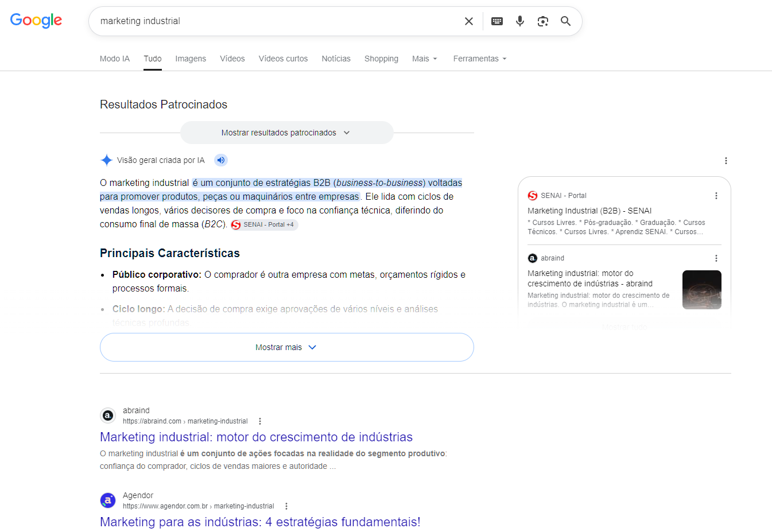Click the Público corporativo bullet text
Viewport: 772px width, 532px height.
point(289,281)
